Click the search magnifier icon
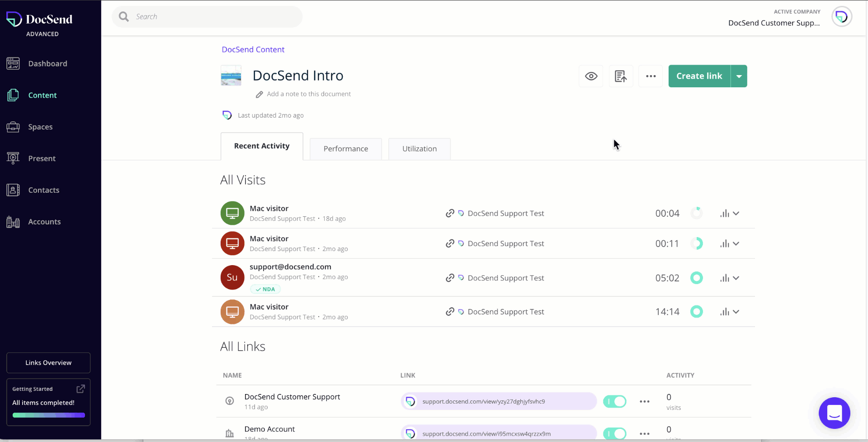This screenshot has width=868, height=442. pos(124,17)
